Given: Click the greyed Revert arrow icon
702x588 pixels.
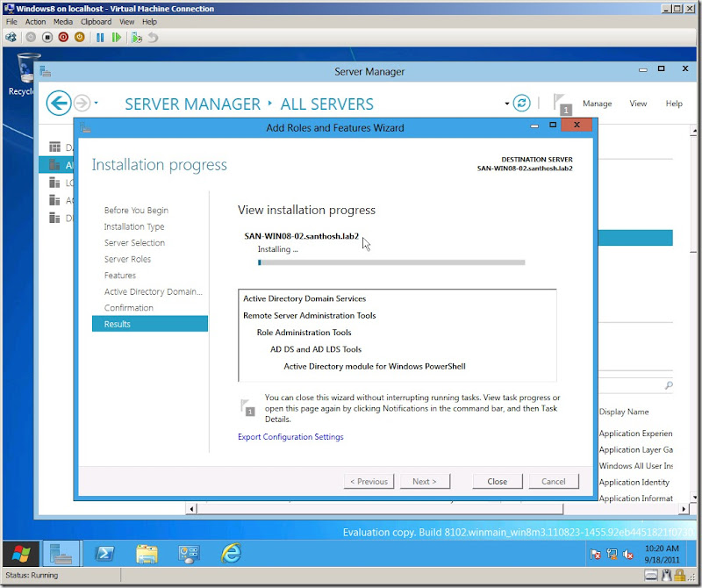Looking at the screenshot, I should 153,37.
